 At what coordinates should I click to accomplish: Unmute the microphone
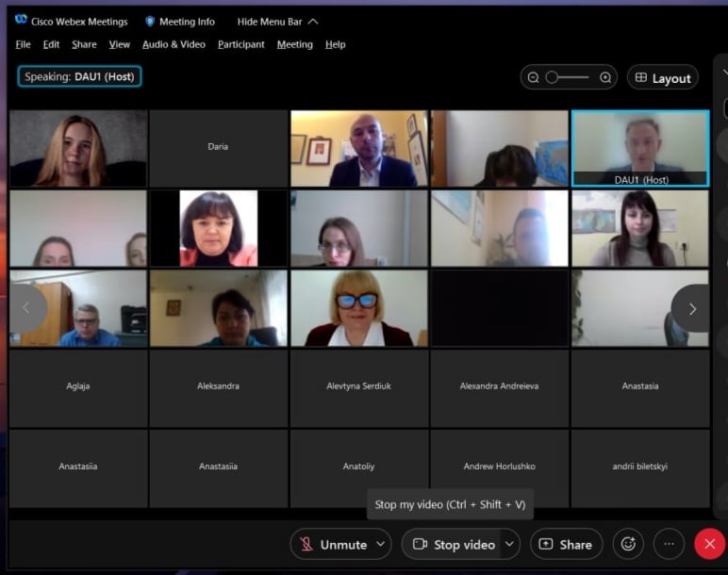pos(334,544)
